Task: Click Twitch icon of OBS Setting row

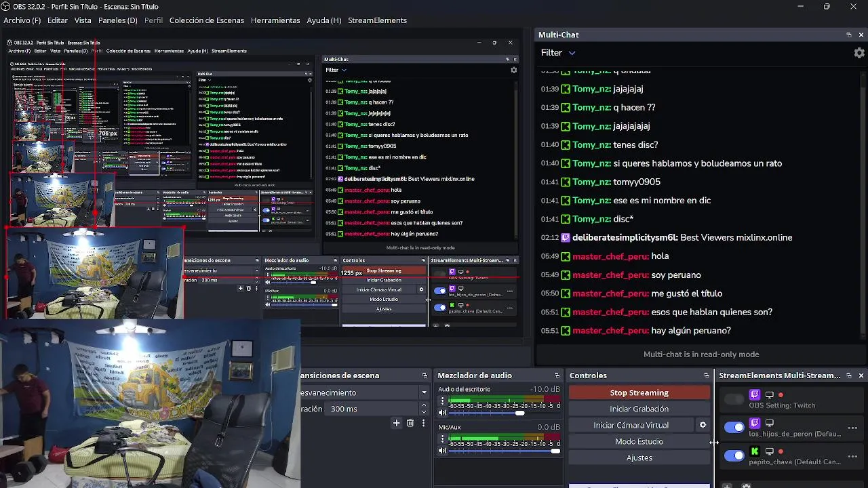Action: point(755,394)
